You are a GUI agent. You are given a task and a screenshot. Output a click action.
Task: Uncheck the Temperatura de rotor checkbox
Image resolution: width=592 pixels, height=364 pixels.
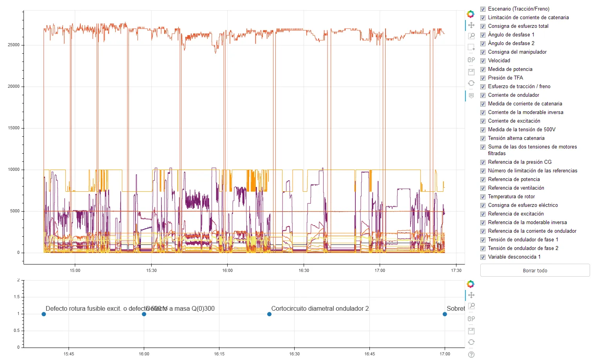(483, 197)
